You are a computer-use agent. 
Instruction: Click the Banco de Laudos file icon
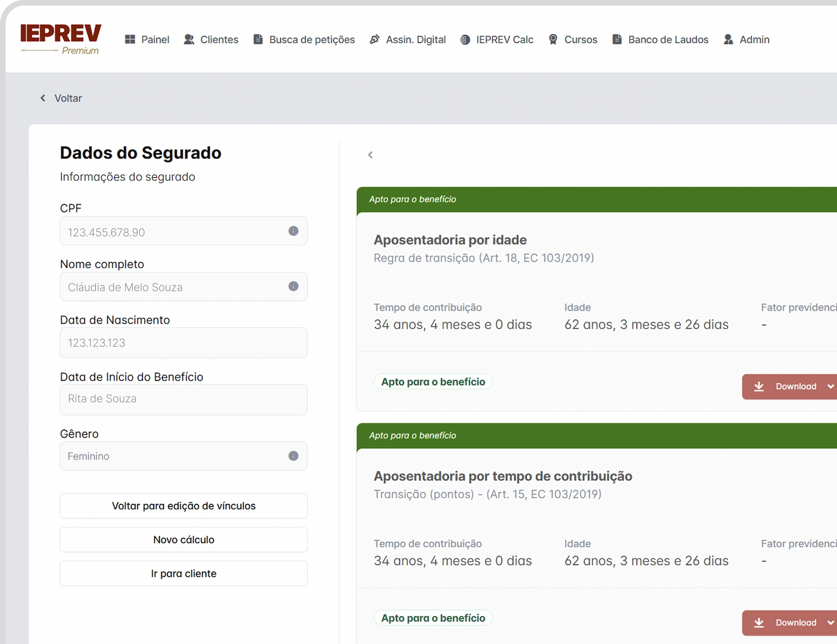pos(617,39)
